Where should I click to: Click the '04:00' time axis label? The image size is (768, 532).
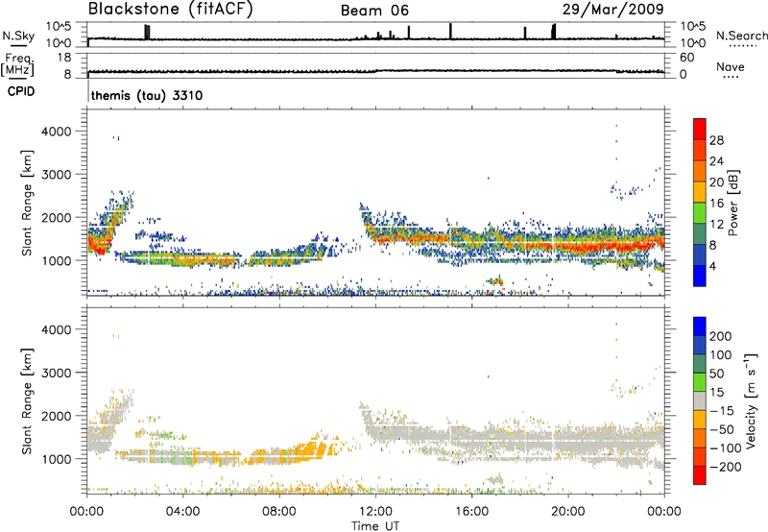pos(182,512)
